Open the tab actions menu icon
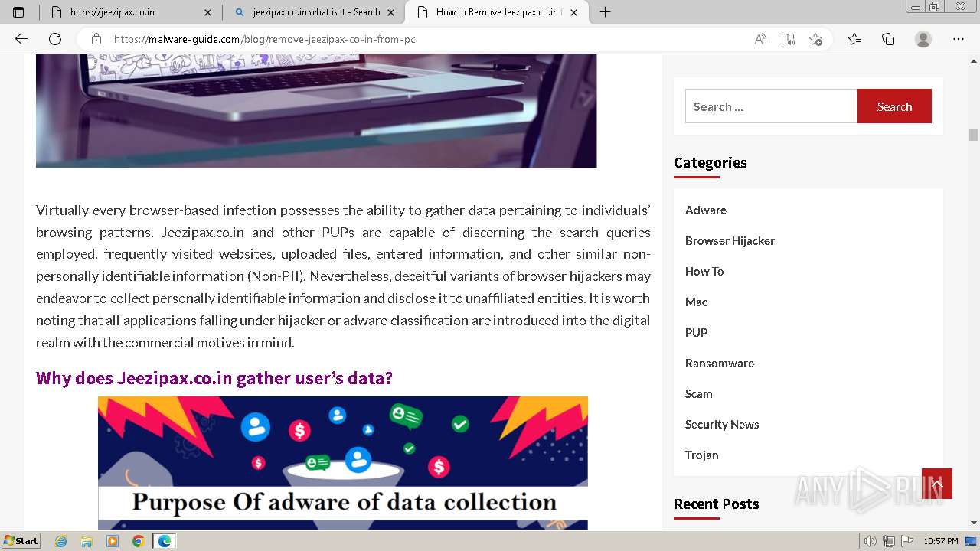The width and height of the screenshot is (980, 551). pyautogui.click(x=18, y=12)
